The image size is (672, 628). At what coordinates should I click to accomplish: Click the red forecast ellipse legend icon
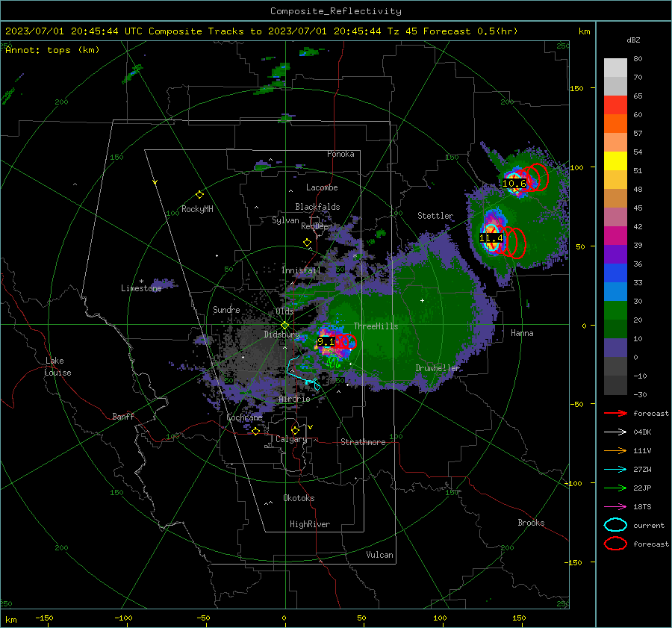[615, 544]
